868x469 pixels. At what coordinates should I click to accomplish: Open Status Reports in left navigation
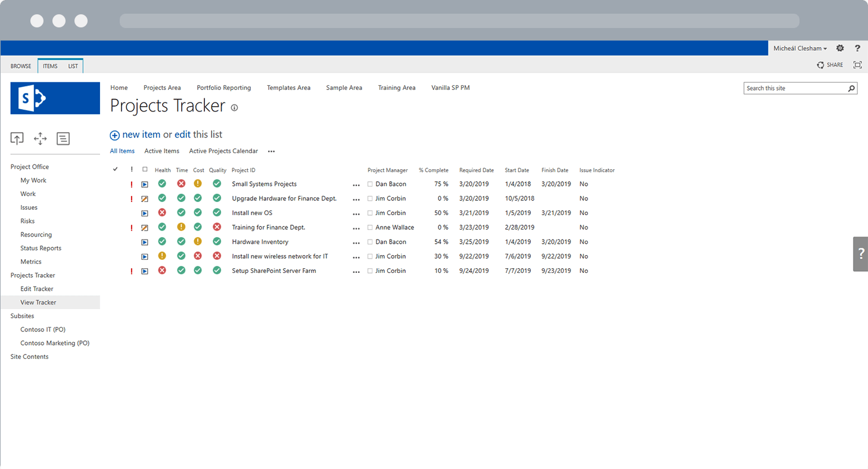(41, 248)
